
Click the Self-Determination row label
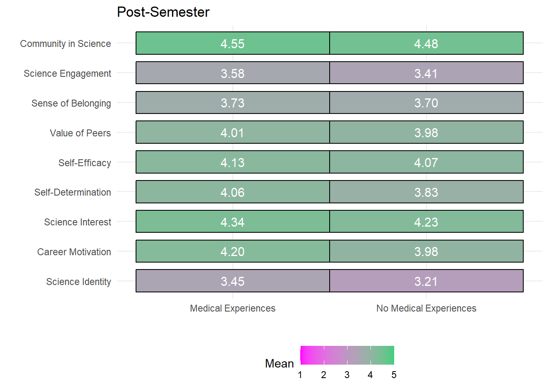(x=73, y=192)
